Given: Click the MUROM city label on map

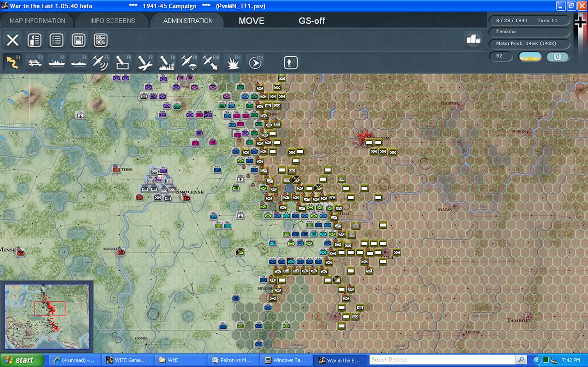Looking at the screenshot, I should coord(519,131).
